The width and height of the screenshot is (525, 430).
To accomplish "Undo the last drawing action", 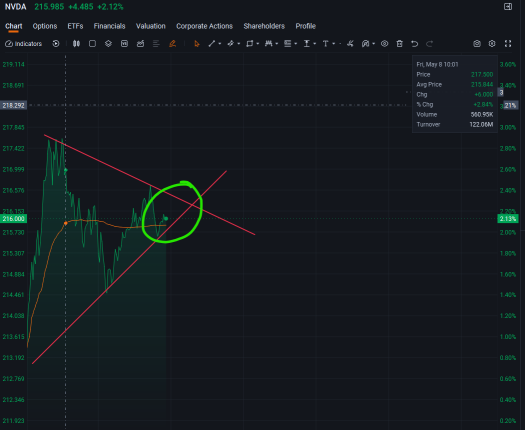I will [415, 44].
